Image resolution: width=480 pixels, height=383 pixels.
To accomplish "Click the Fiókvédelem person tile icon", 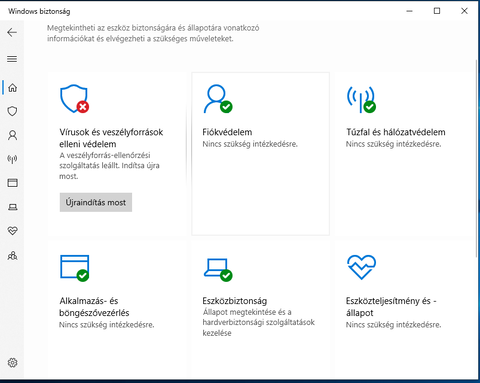I will [218, 99].
